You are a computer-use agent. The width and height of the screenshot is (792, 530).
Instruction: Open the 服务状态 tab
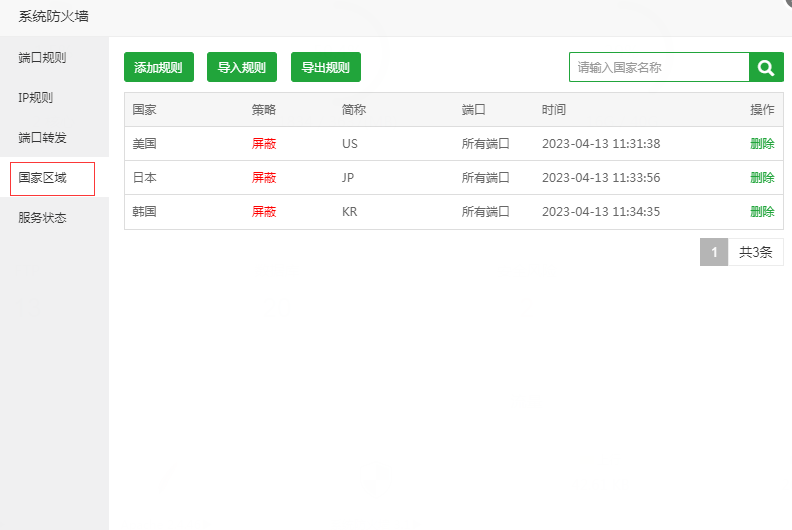[x=42, y=217]
